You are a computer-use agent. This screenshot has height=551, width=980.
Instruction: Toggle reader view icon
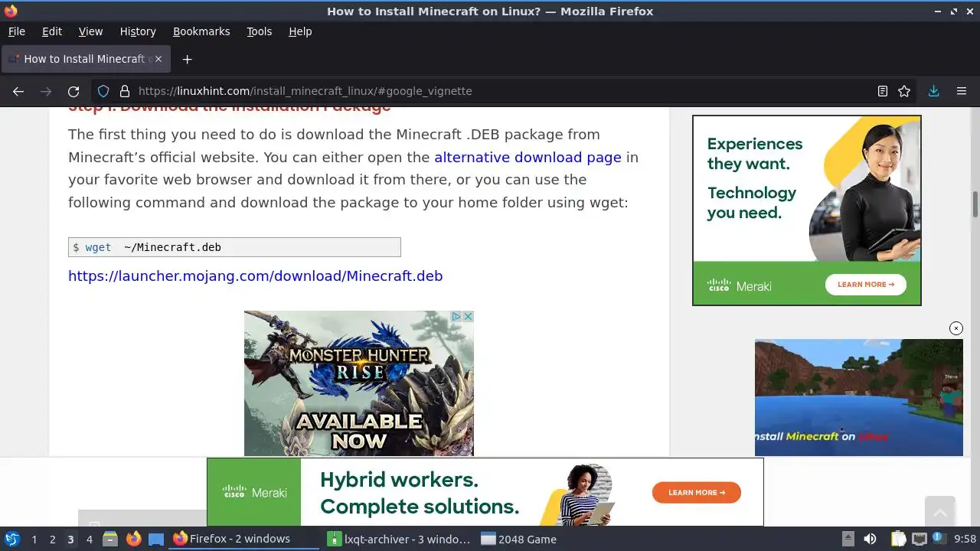pyautogui.click(x=883, y=91)
